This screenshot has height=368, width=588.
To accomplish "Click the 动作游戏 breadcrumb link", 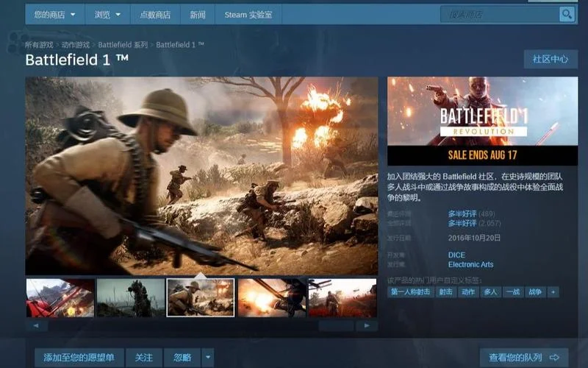I will point(76,45).
